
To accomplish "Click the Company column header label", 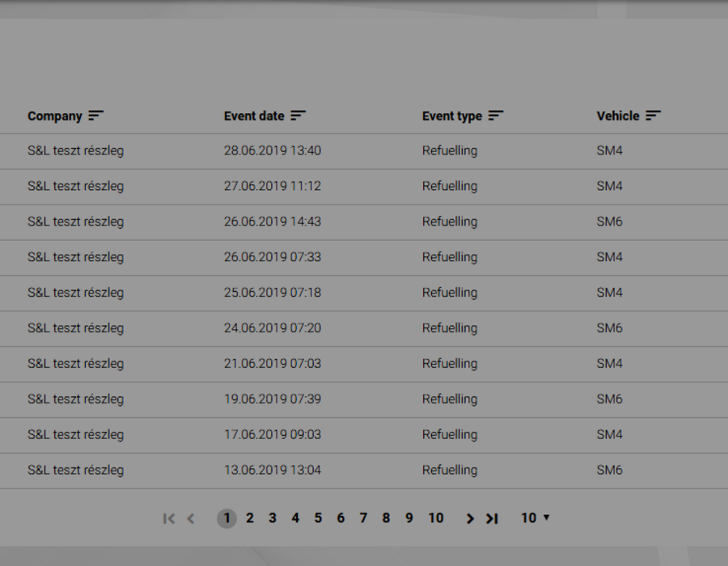I will pos(55,116).
